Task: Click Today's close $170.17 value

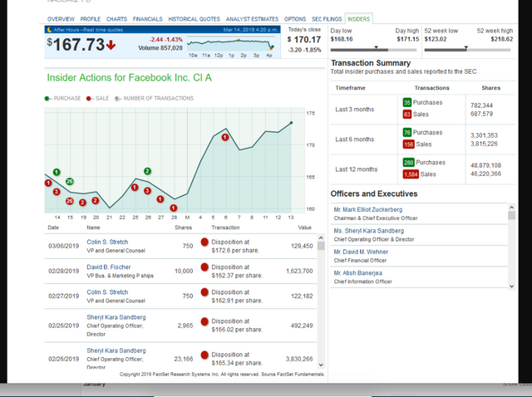Action: tap(304, 40)
